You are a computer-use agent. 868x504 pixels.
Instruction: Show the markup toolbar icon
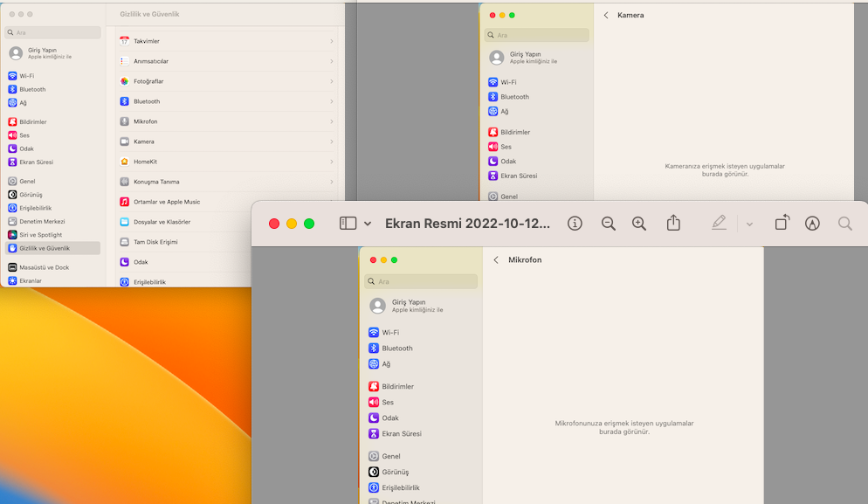(812, 224)
